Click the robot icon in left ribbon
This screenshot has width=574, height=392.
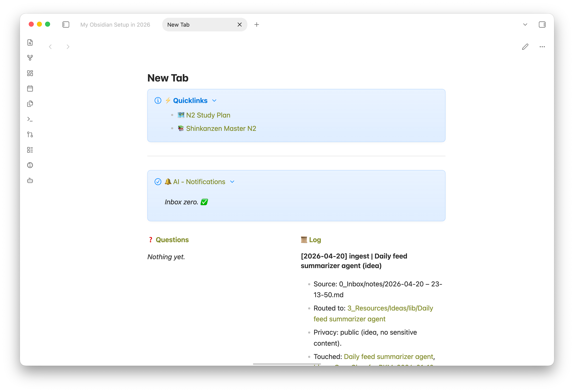pos(30,181)
